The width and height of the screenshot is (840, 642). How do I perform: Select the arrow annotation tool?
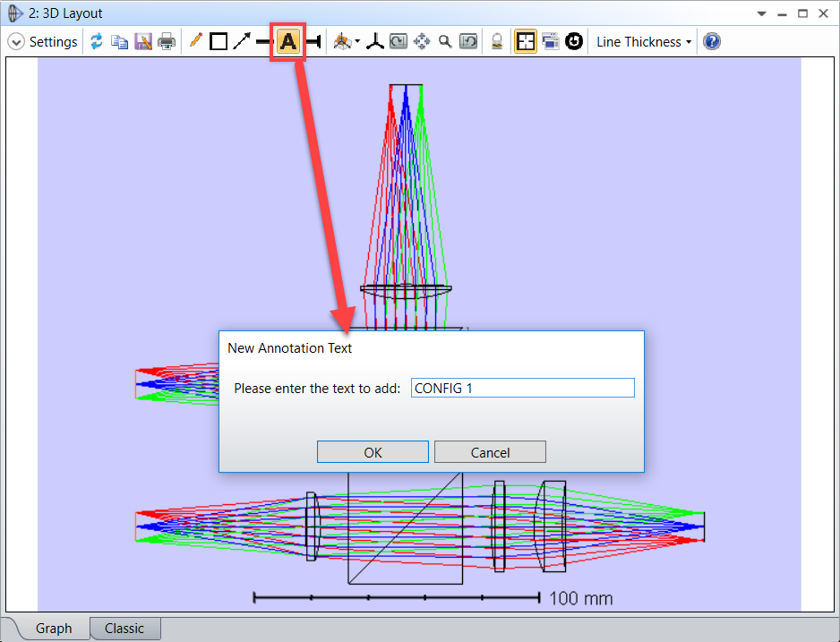(242, 42)
